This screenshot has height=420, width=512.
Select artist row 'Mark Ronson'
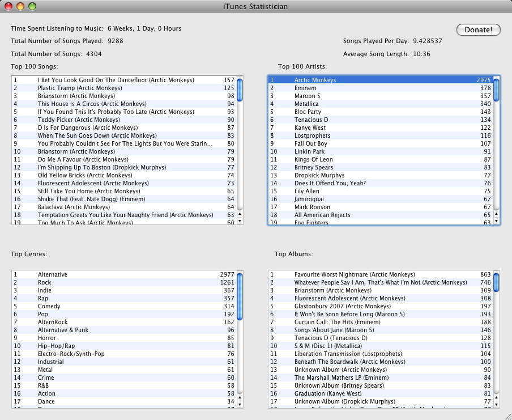click(381, 207)
